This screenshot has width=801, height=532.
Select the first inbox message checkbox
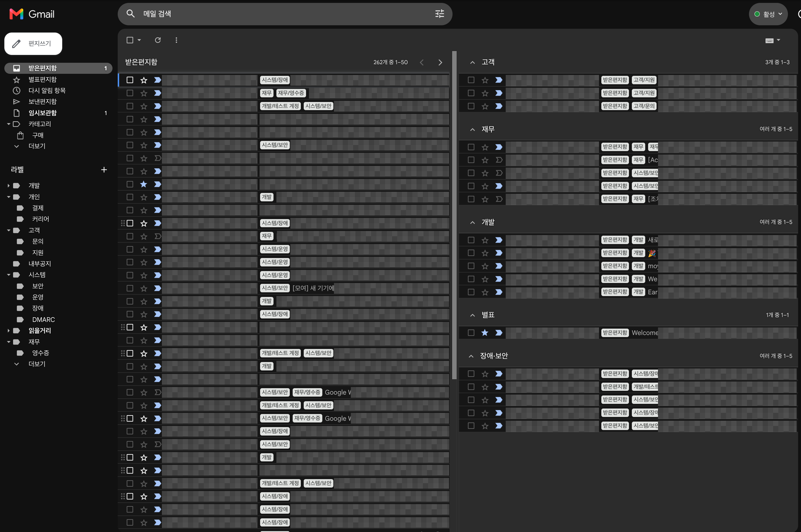click(x=130, y=80)
